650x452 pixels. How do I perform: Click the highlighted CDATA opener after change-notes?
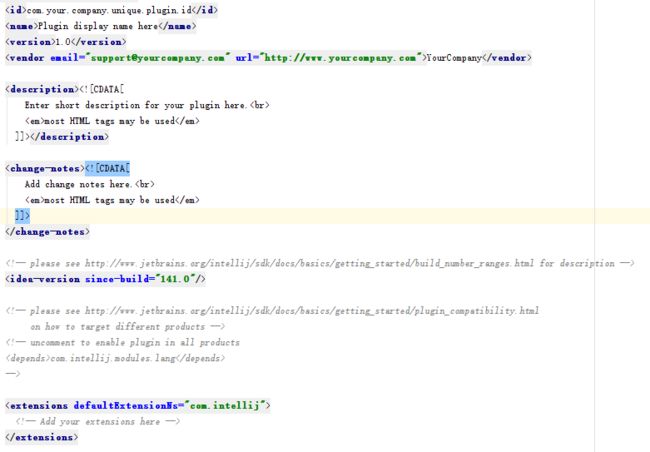coord(107,168)
